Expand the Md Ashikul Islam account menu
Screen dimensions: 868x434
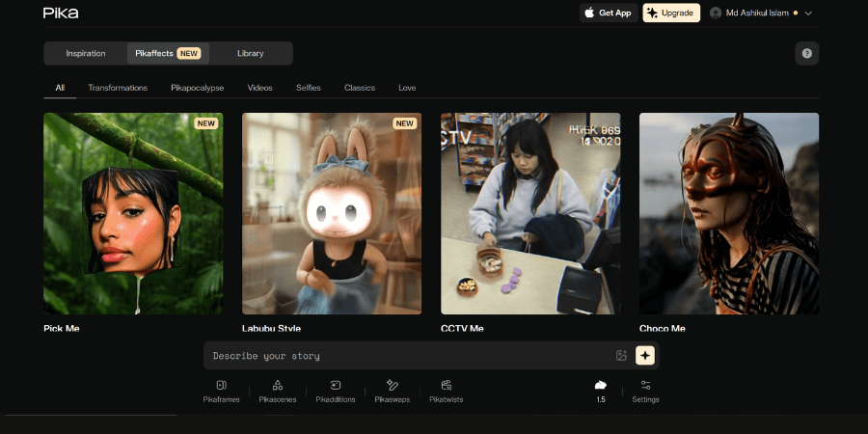761,14
